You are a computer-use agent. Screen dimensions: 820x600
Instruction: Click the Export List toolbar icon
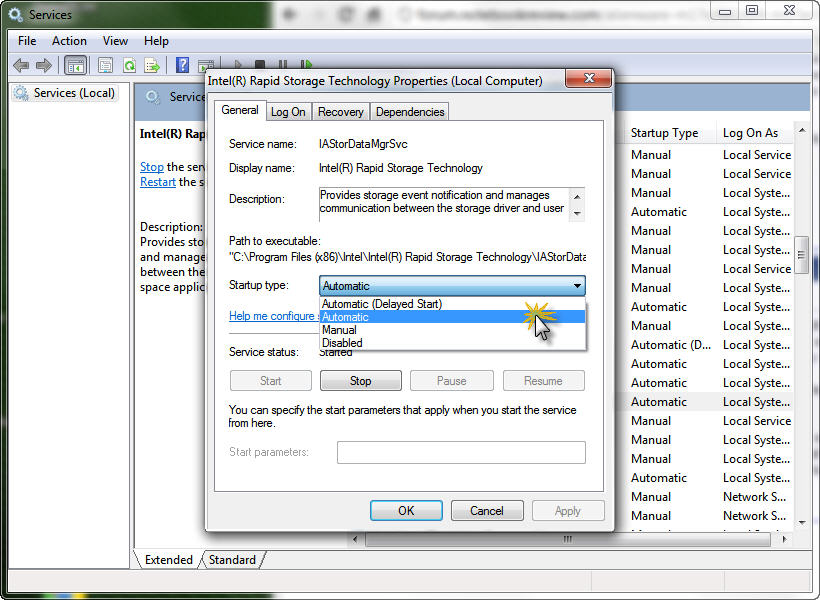click(152, 65)
